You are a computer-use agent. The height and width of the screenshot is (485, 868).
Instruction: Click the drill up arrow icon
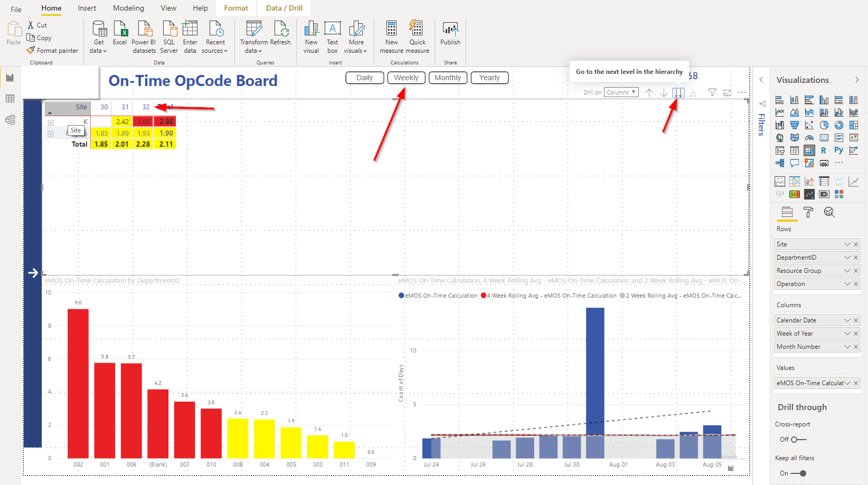[x=649, y=92]
